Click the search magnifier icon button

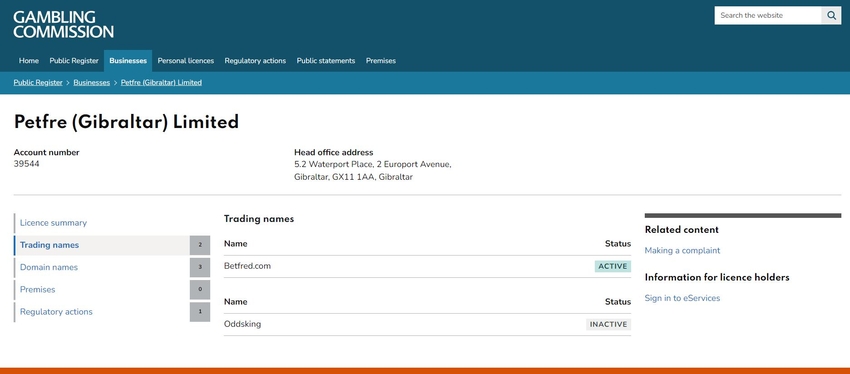tap(832, 15)
